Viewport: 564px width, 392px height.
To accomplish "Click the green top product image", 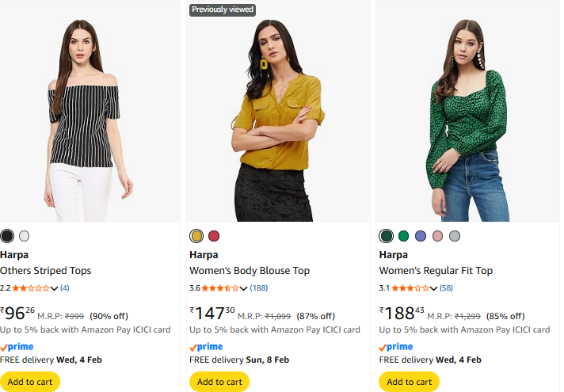I will (467, 119).
